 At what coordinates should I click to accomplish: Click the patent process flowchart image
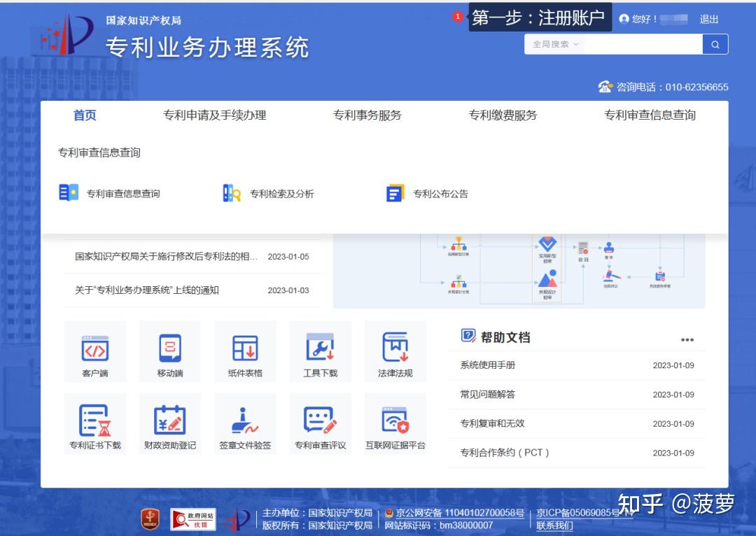coord(519,271)
